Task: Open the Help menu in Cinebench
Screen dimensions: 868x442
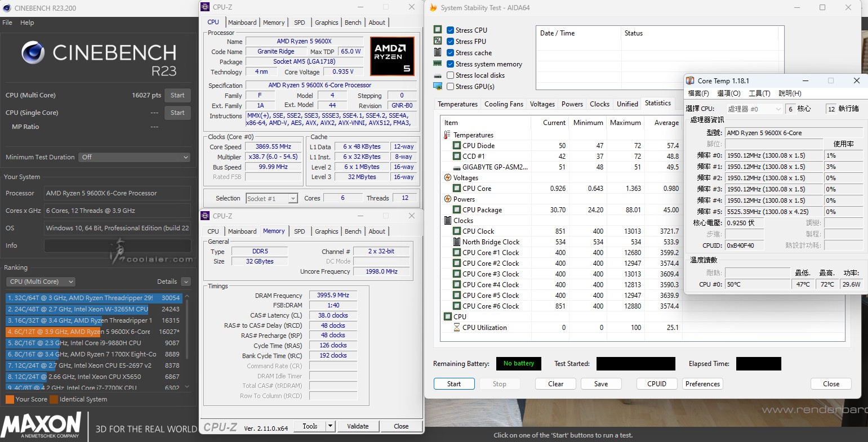Action: tap(27, 23)
